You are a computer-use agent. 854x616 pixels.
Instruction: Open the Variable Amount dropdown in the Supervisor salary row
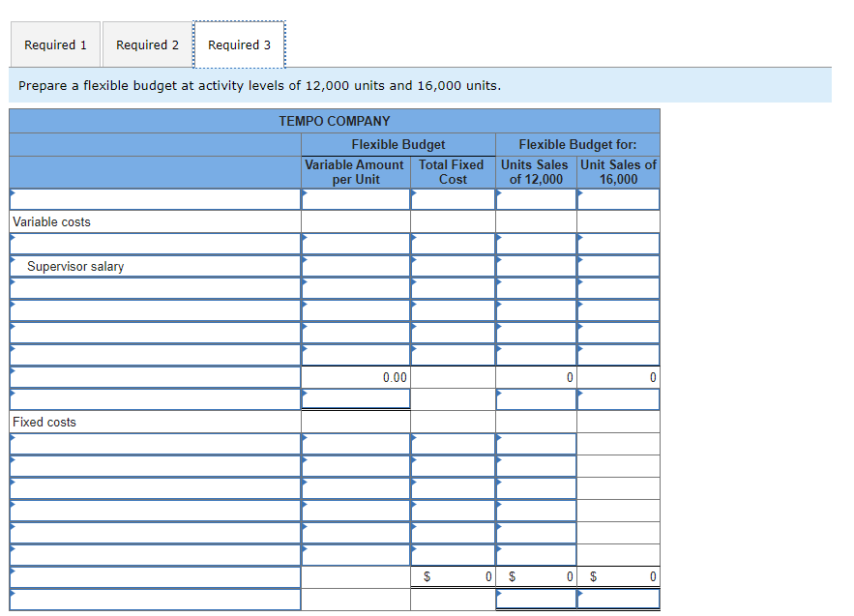coord(355,266)
